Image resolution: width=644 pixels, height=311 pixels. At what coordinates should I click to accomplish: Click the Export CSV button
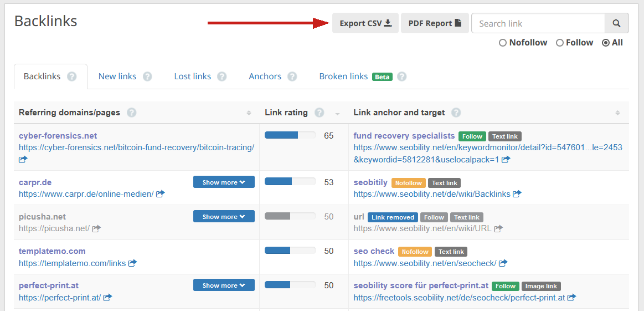365,23
